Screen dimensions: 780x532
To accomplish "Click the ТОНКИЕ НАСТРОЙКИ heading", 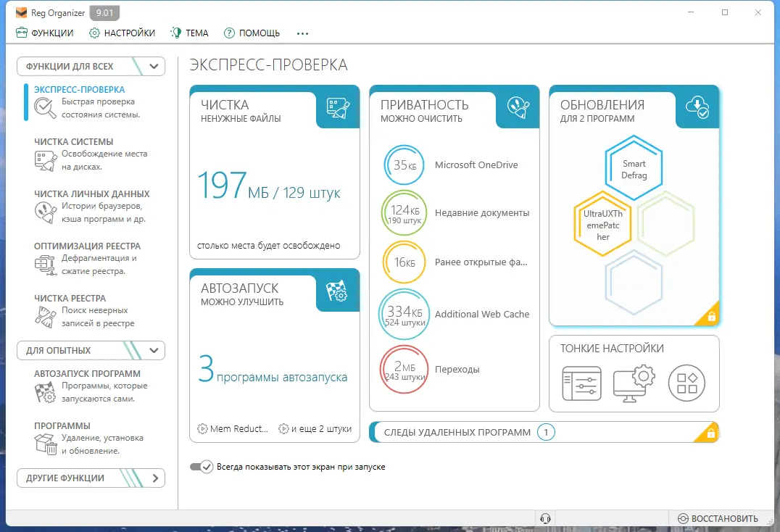I will pyautogui.click(x=612, y=349).
